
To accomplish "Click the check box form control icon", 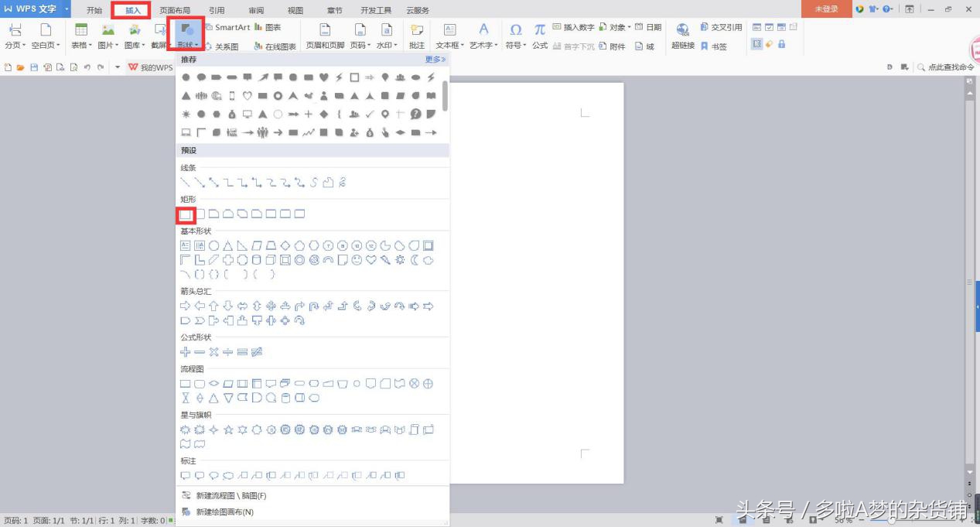I will tap(769, 28).
